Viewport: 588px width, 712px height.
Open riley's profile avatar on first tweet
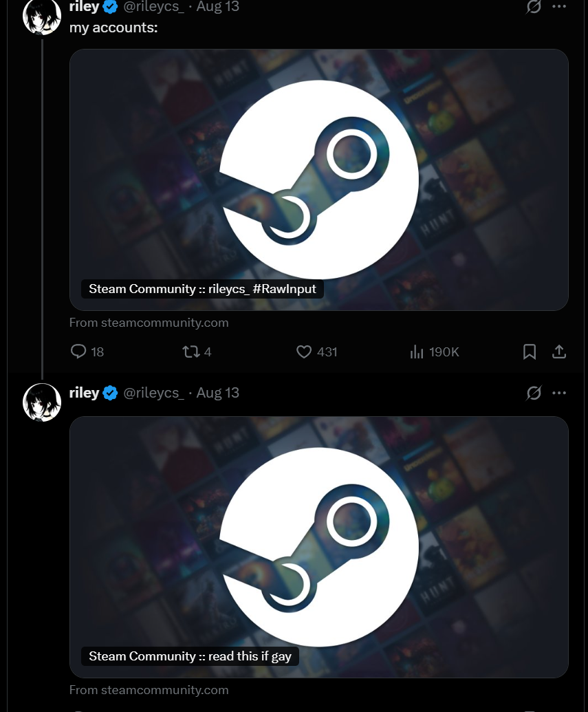click(x=42, y=17)
